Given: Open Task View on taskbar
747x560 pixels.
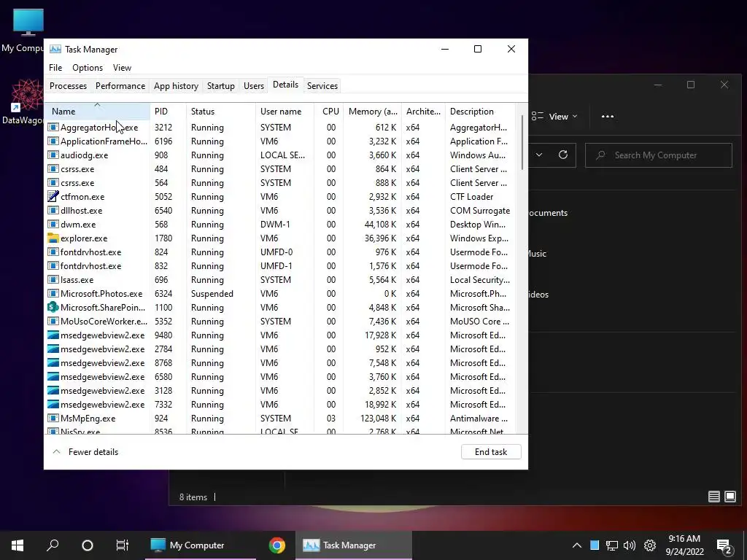Looking at the screenshot, I should coord(123,545).
